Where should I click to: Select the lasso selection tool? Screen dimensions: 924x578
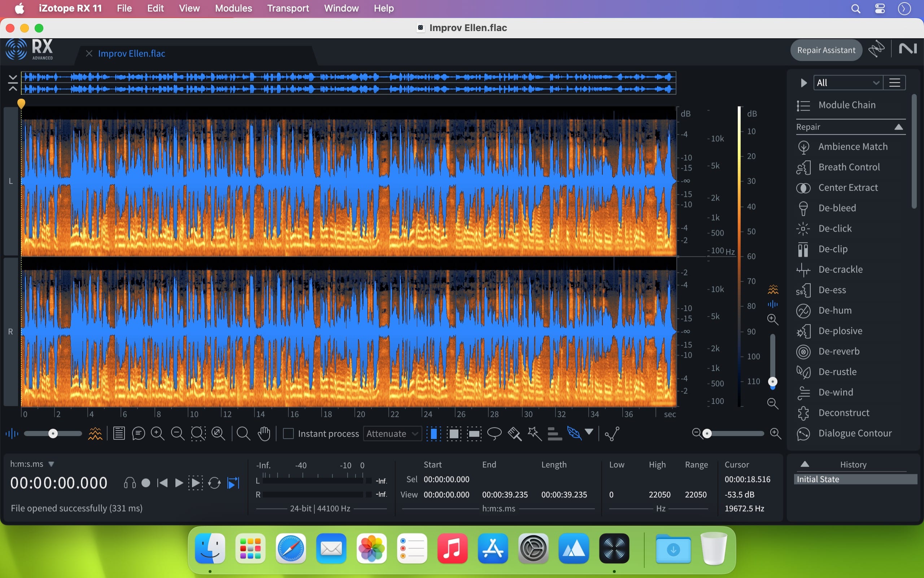tap(494, 433)
